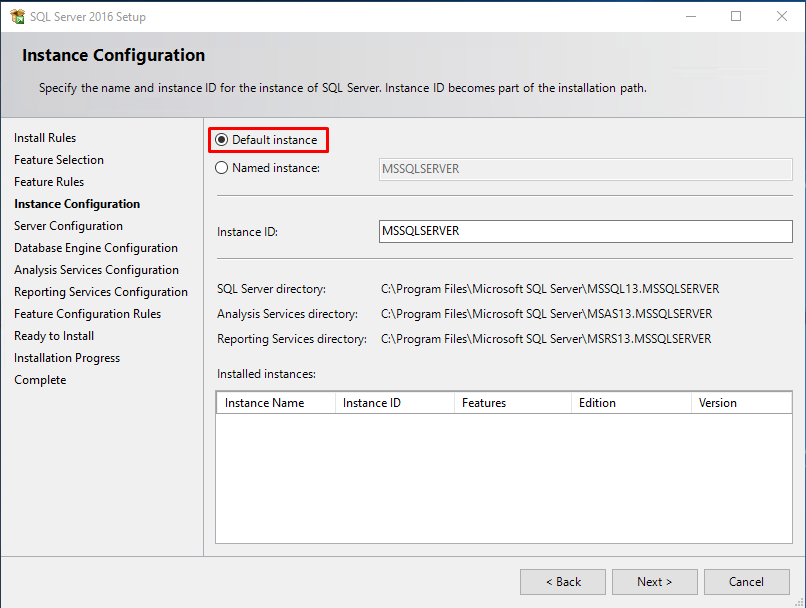Image resolution: width=806 pixels, height=608 pixels.
Task: Click the Instance Name column header
Action: [x=276, y=403]
